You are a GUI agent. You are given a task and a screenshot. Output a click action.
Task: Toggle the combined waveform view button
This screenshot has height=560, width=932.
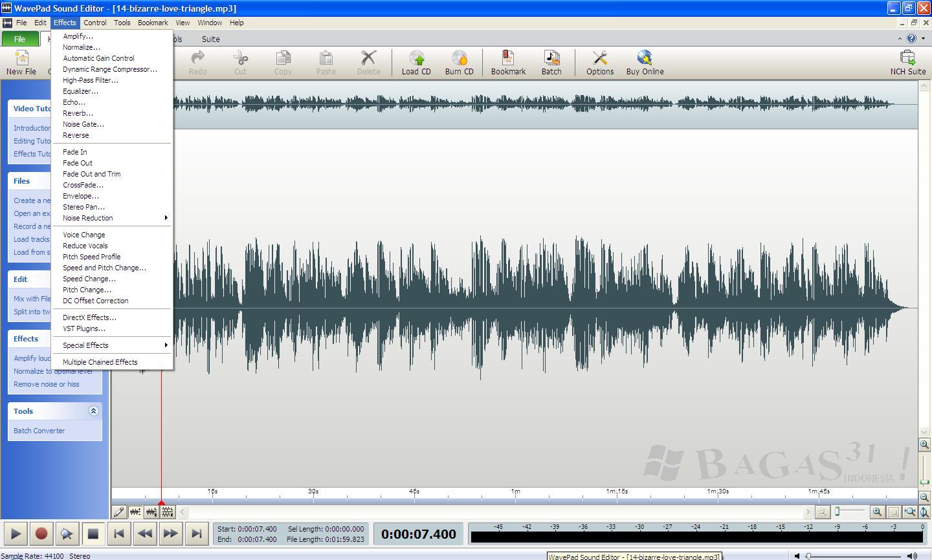pyautogui.click(x=135, y=512)
